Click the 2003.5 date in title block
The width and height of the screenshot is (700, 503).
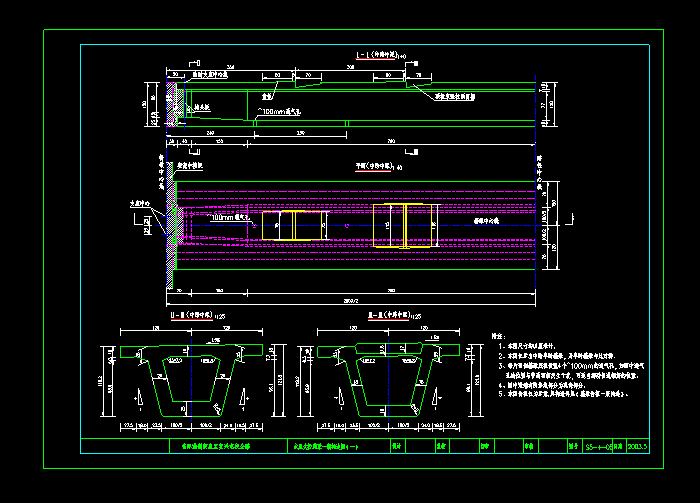click(638, 449)
